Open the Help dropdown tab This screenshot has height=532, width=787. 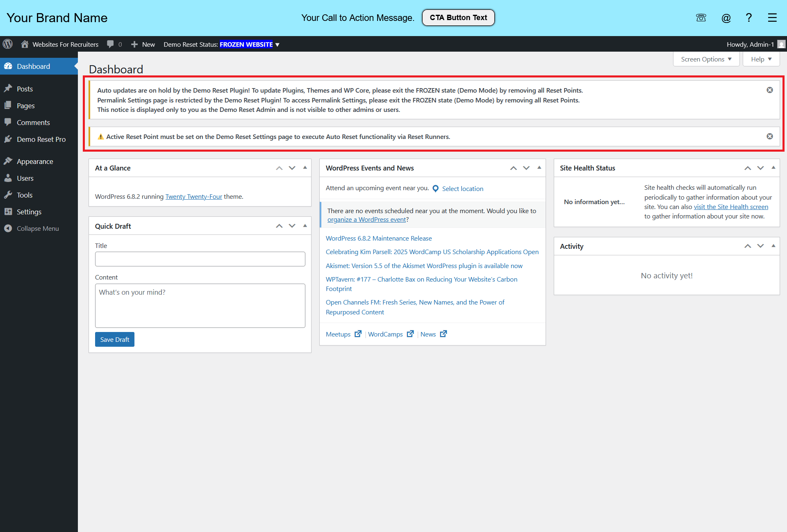761,59
